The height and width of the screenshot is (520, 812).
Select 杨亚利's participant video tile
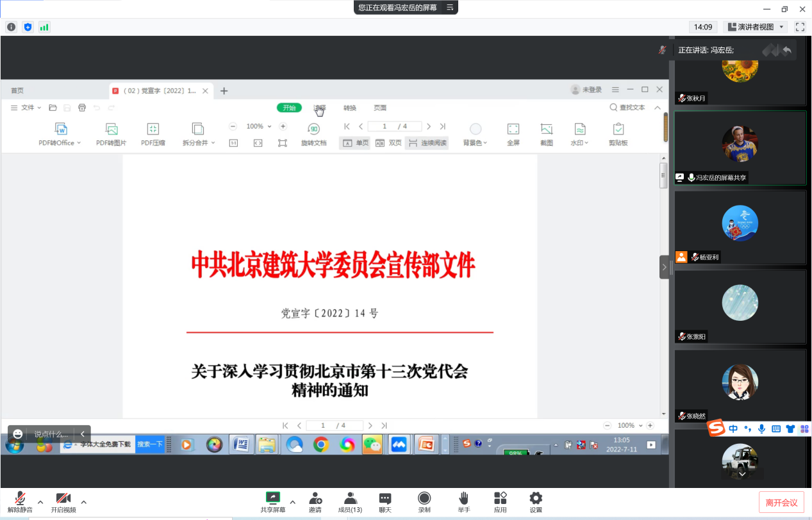coord(740,227)
